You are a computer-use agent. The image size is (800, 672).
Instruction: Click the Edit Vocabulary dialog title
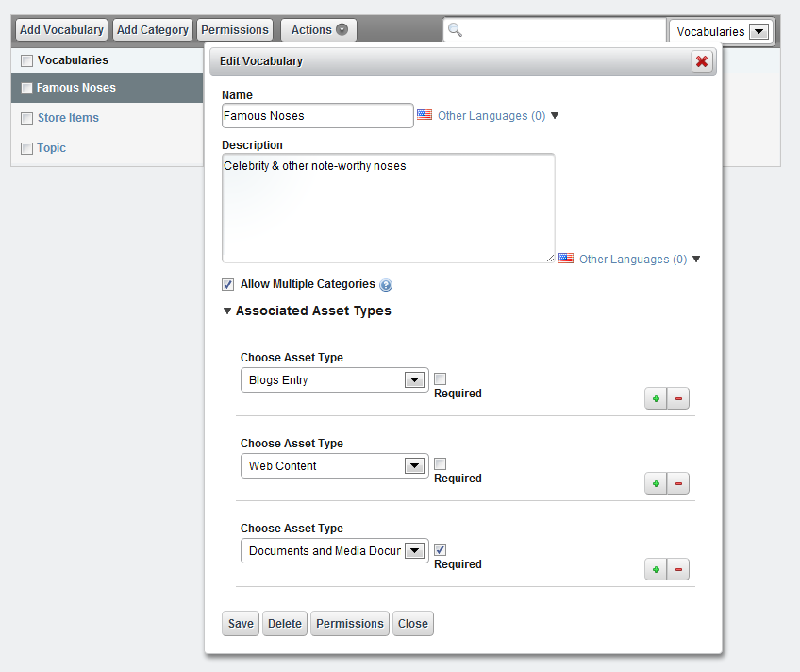(261, 61)
